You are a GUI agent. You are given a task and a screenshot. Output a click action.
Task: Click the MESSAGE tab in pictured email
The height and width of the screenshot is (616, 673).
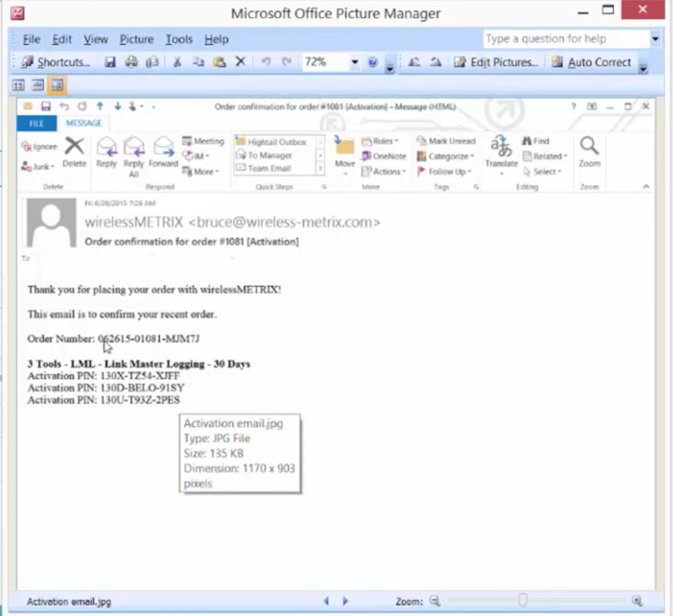coord(83,124)
